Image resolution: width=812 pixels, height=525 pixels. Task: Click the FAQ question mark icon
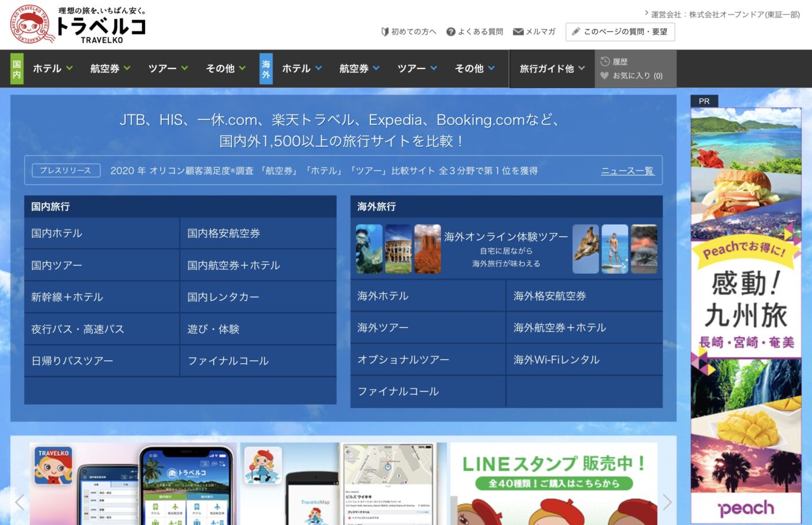[x=451, y=32]
